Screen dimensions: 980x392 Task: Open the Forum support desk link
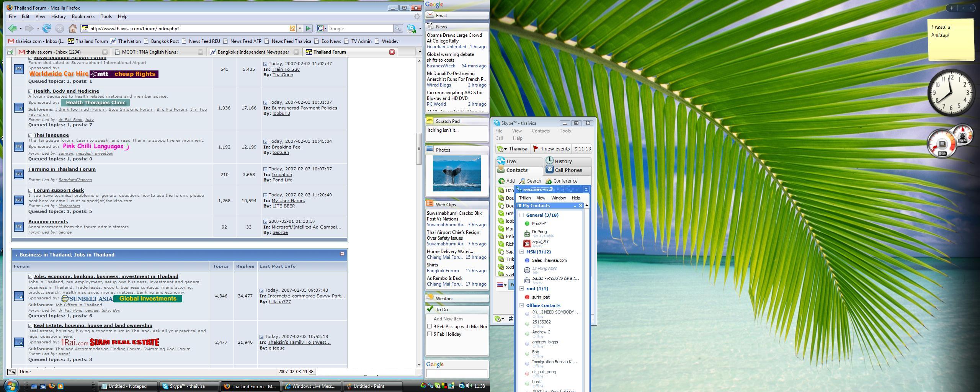tap(59, 190)
